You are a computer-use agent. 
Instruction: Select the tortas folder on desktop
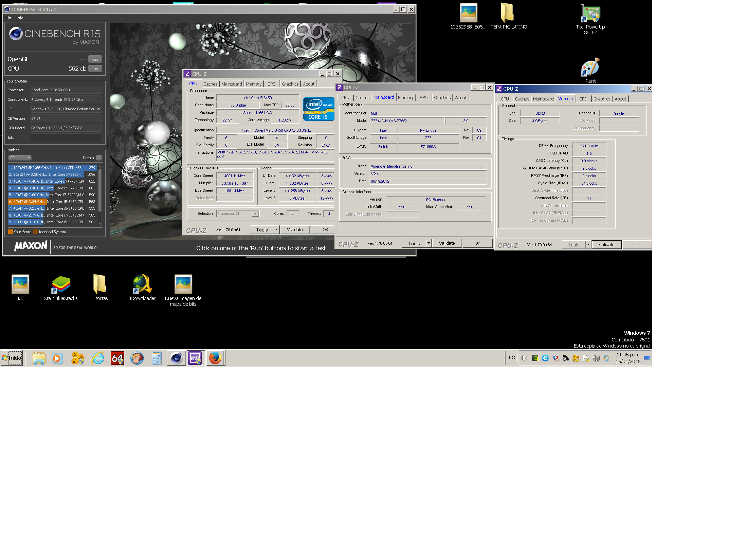coord(102,288)
